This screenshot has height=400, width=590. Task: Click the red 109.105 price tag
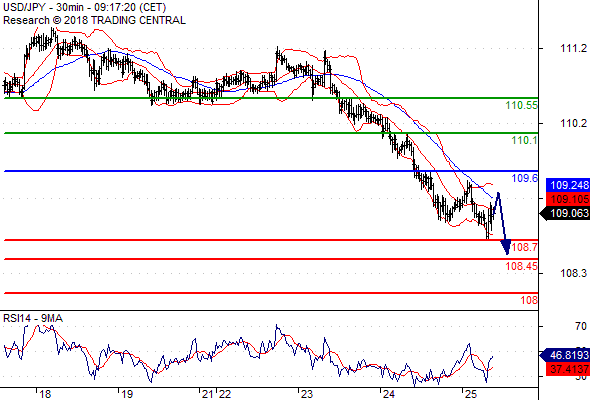(567, 198)
